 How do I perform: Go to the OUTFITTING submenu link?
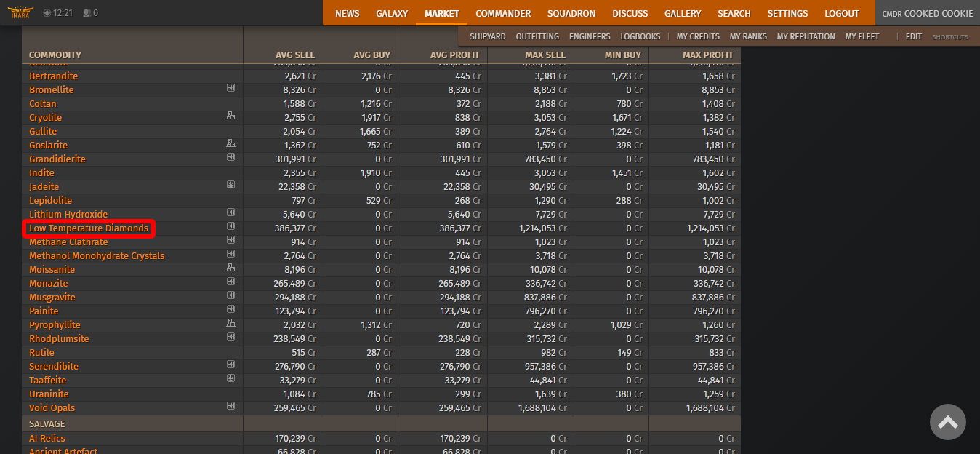click(x=537, y=36)
